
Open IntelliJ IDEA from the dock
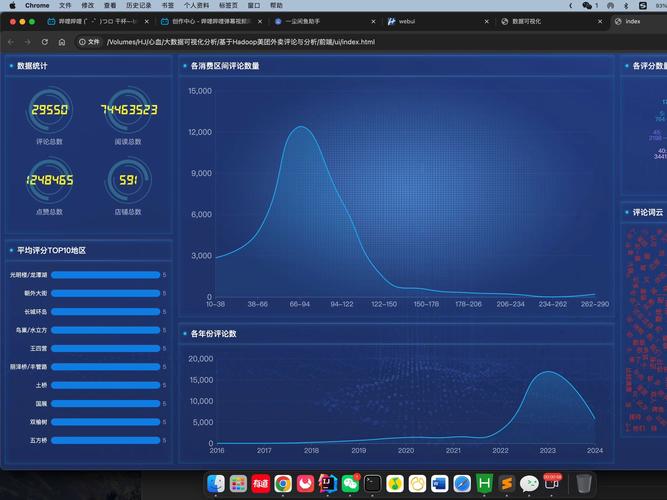pos(327,483)
